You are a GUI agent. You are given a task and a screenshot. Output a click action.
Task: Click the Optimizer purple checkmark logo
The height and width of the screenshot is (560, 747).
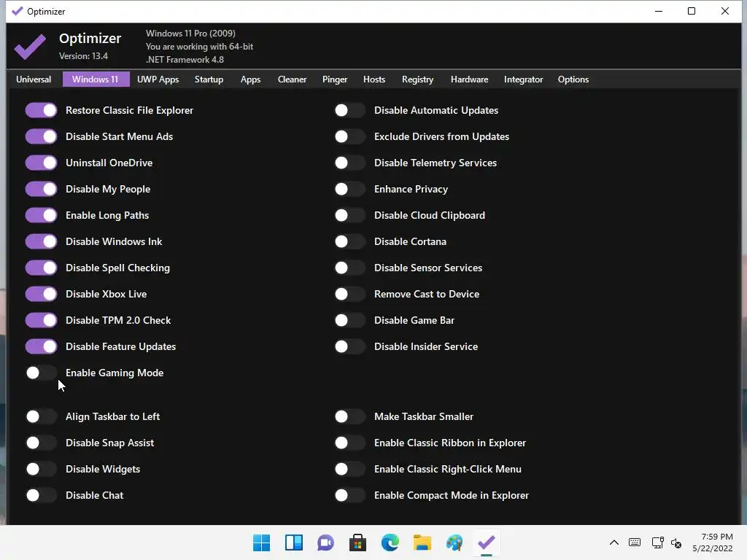pyautogui.click(x=29, y=46)
